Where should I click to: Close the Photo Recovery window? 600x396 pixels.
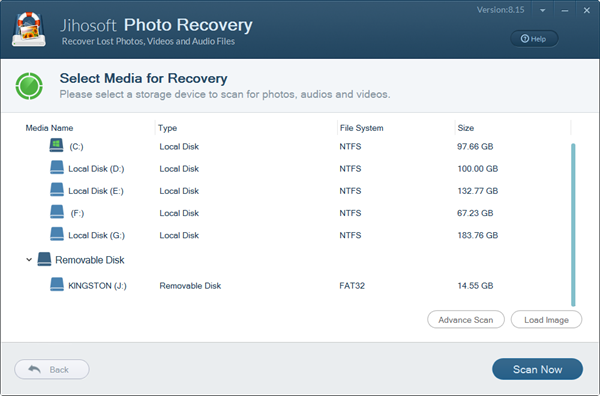pyautogui.click(x=587, y=11)
